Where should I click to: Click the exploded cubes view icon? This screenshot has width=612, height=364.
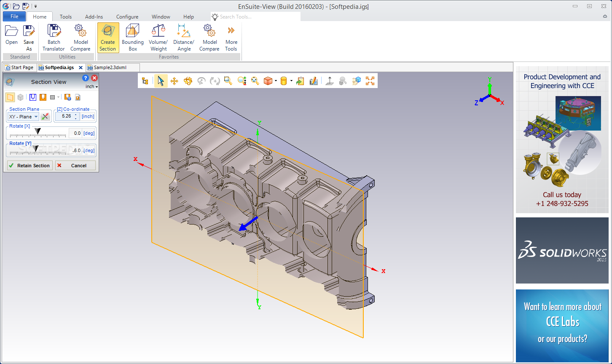pos(357,81)
